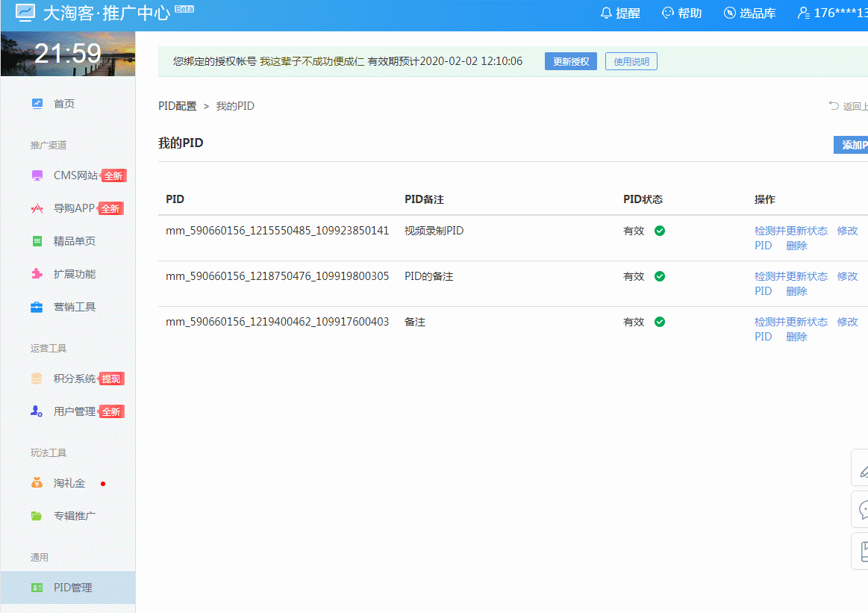
Task: Click the 淘礼金 sidebar icon
Action: [37, 483]
